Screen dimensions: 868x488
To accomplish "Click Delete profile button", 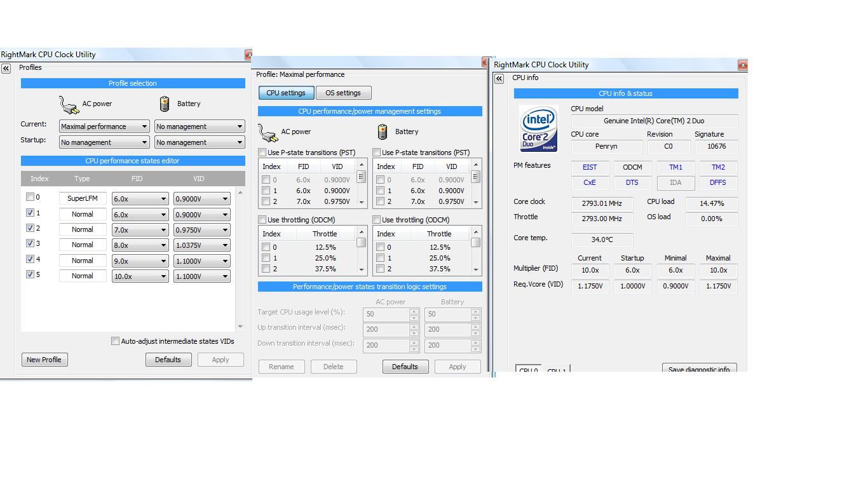I will (334, 367).
